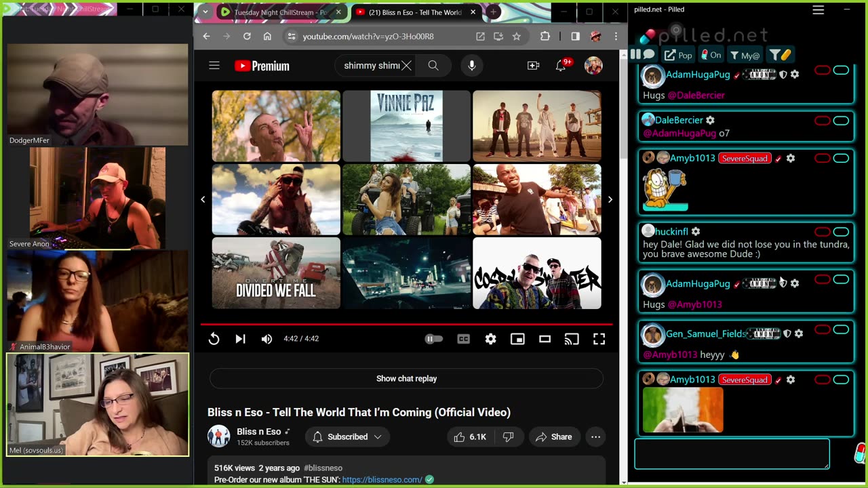Expand the Subscribed notification dropdown
868x488 pixels.
point(347,437)
